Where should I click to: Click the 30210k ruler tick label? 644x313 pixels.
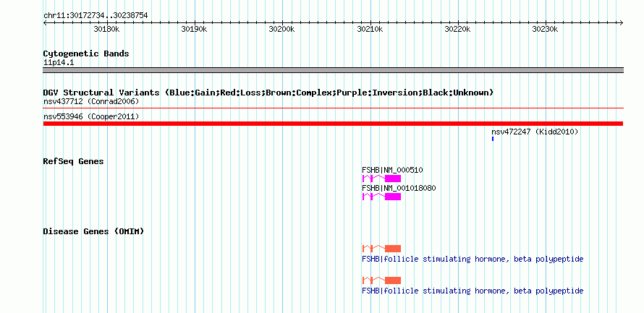370,29
